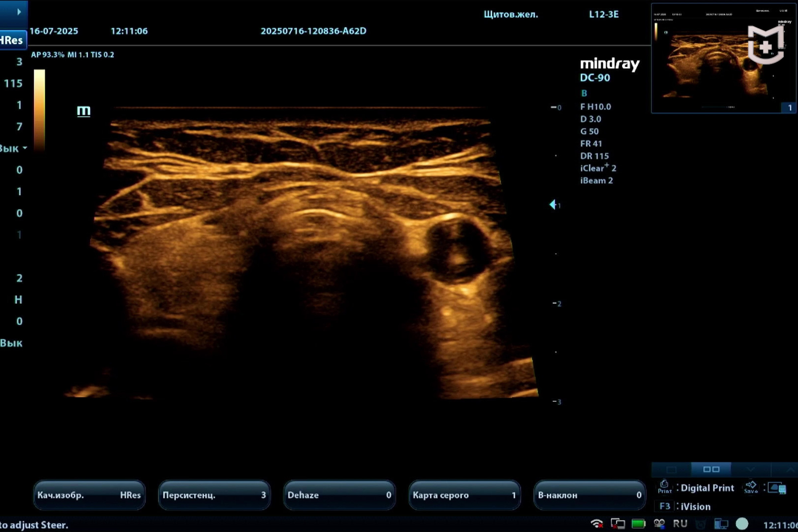798x532 pixels.
Task: Open the Вык dropdown arrow in the left panel
Action: (25, 148)
